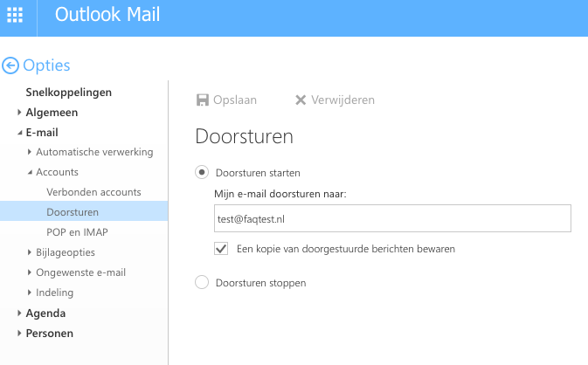
Task: Click the forwarding email address field
Action: (x=392, y=218)
